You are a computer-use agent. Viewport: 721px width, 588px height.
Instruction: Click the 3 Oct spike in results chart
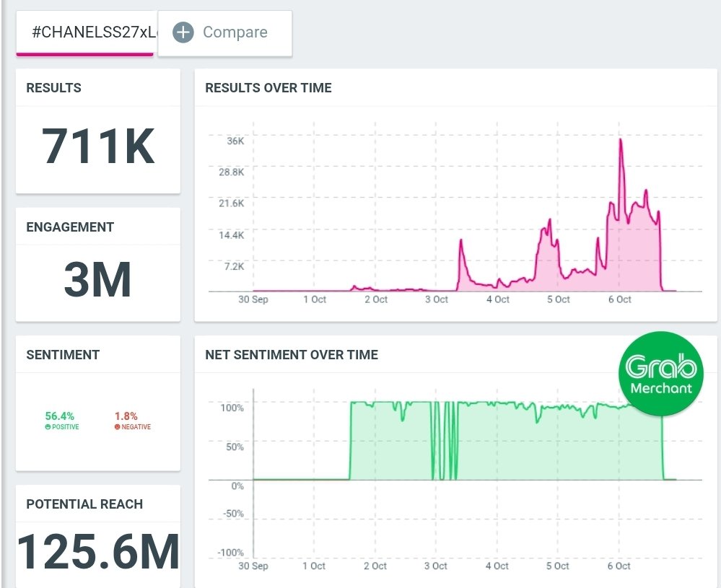(460, 240)
